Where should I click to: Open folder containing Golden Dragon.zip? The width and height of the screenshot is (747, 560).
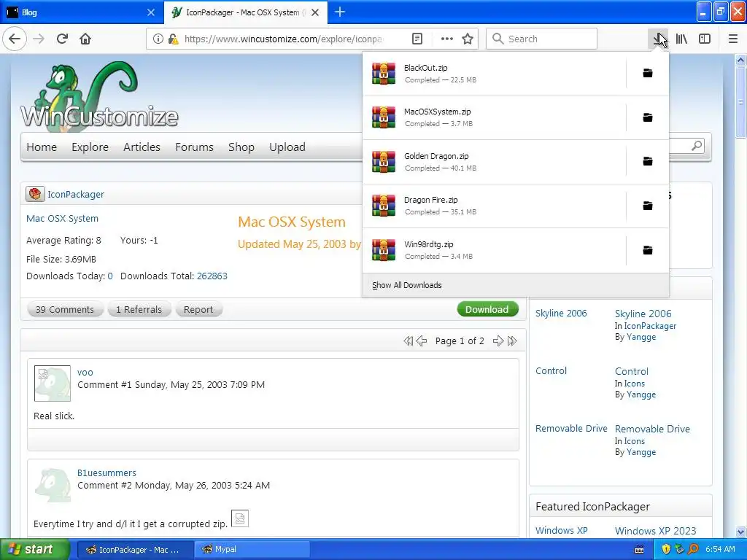coord(648,161)
